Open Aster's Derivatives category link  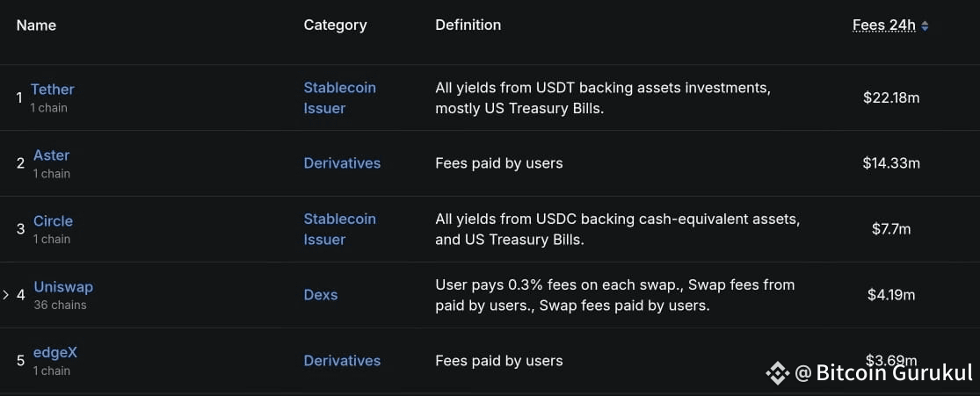click(x=342, y=163)
